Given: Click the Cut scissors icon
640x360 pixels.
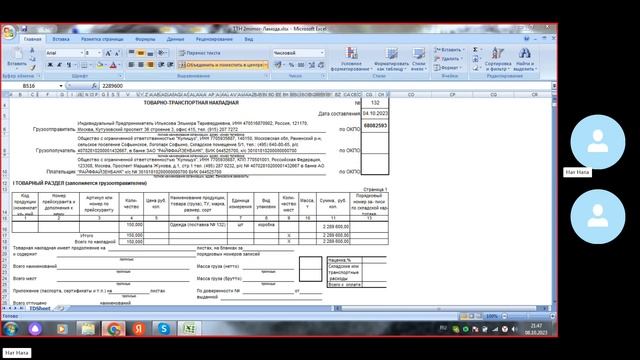Looking at the screenshot, I should [33, 50].
